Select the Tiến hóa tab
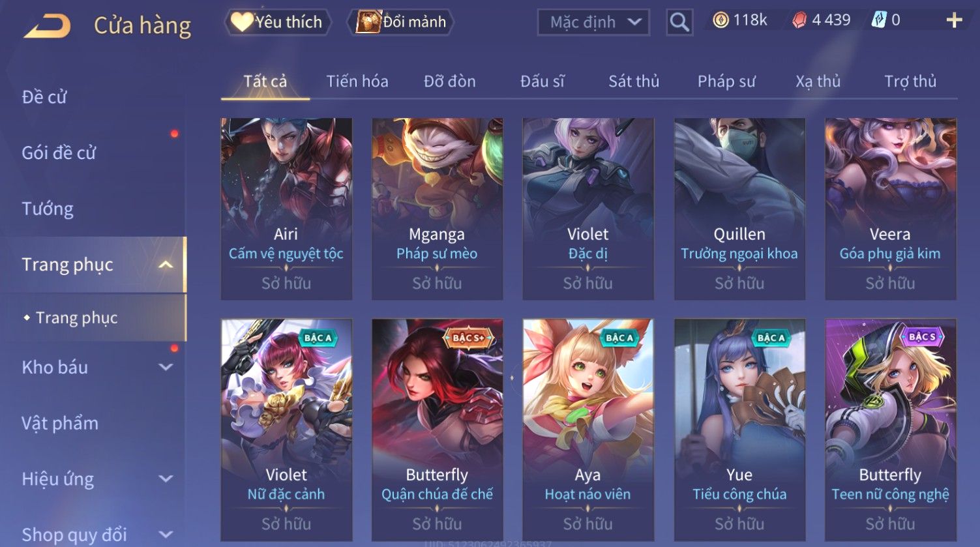The height and width of the screenshot is (547, 980). (357, 81)
